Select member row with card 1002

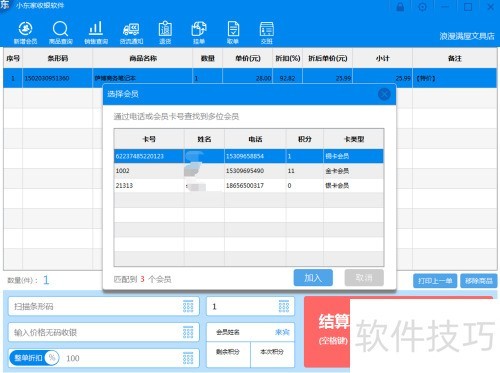click(x=249, y=171)
